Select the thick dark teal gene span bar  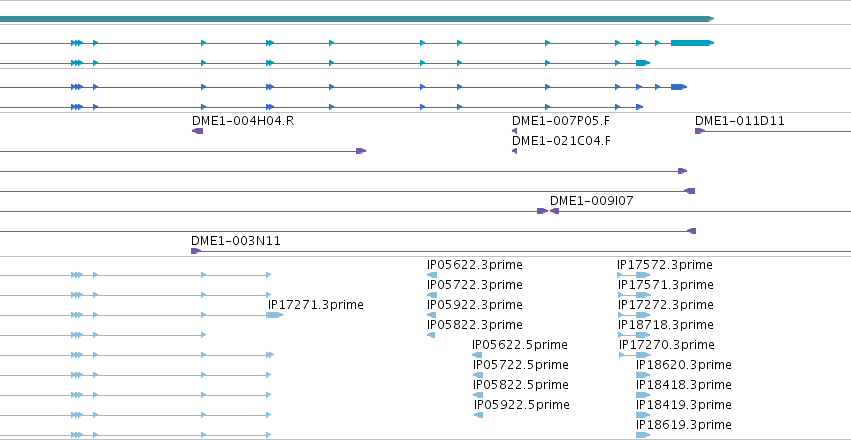pyautogui.click(x=357, y=19)
